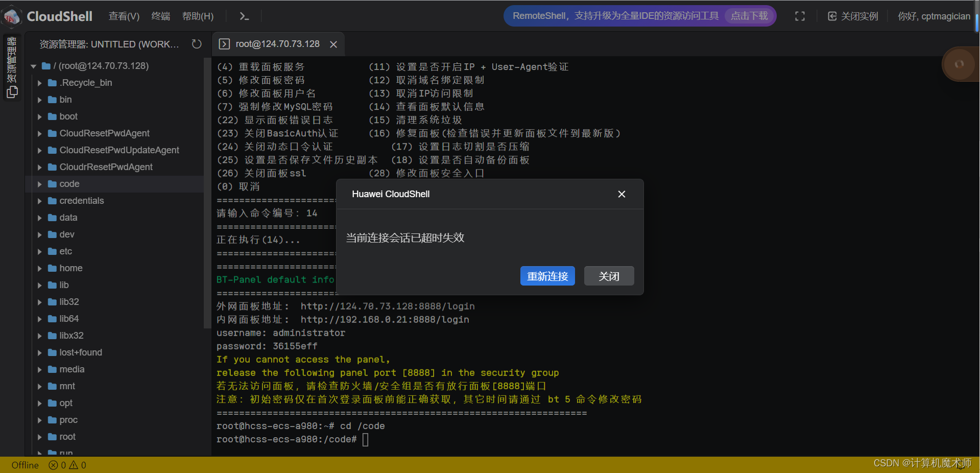Close the Huawei CloudShell dialog
This screenshot has height=473, width=980.
pos(622,194)
